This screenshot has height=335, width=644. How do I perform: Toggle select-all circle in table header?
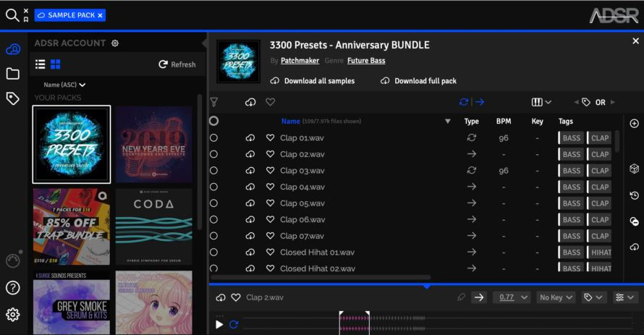[x=213, y=122]
